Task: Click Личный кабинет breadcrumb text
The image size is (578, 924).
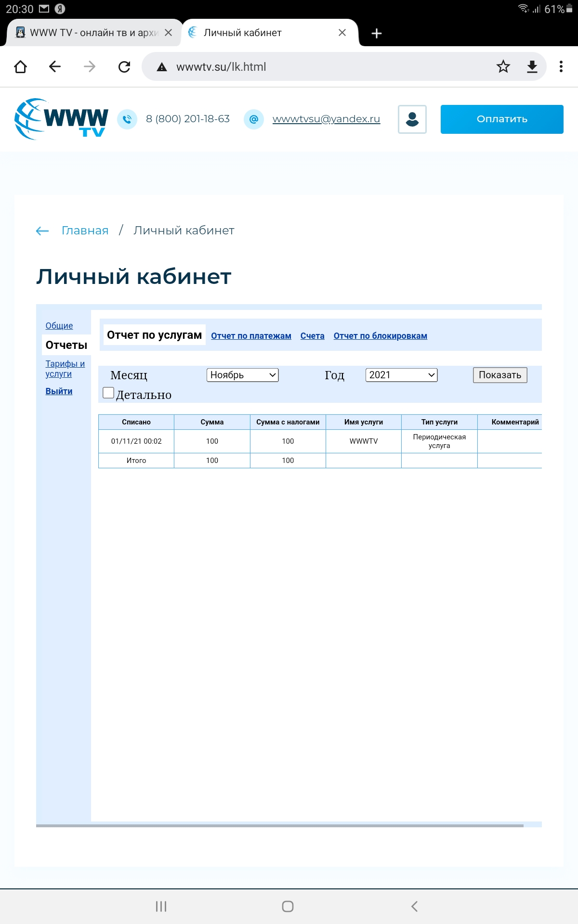Action: (184, 231)
